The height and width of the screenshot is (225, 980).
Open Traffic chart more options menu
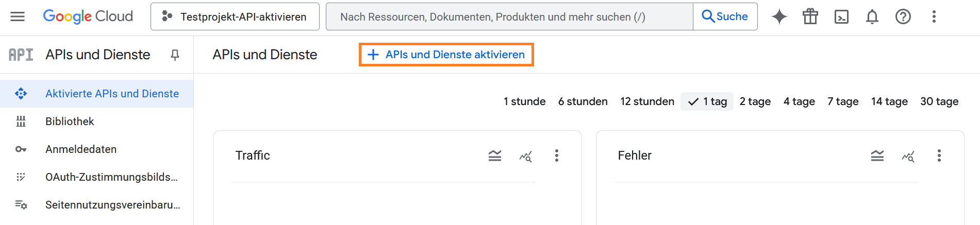coord(556,155)
